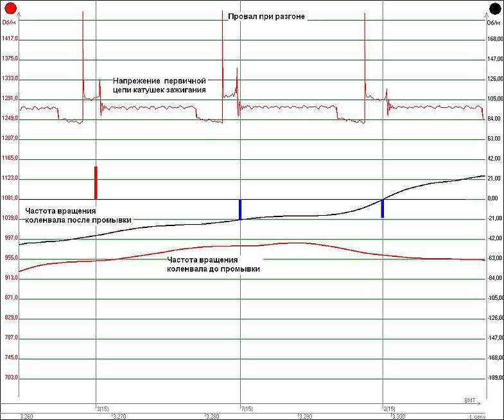Click the right 'Об/м' axis unit label
The width and height of the screenshot is (504, 420).
coord(493,22)
